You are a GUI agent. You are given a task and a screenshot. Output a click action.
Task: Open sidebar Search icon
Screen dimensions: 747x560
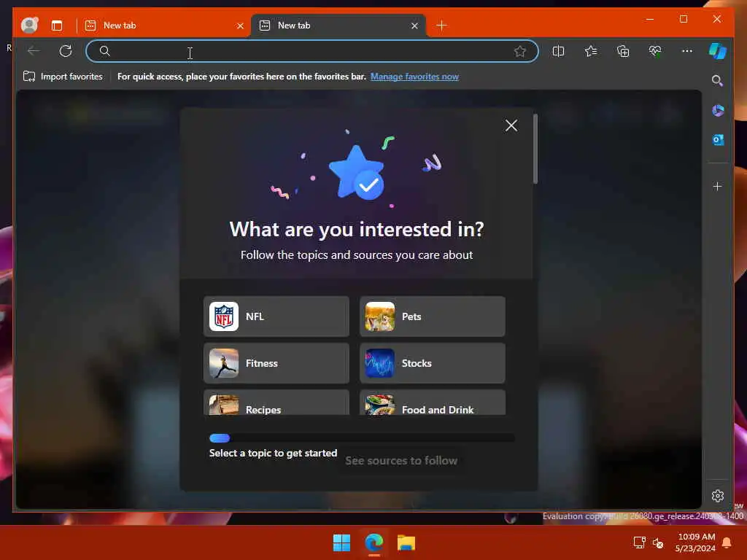click(x=717, y=80)
